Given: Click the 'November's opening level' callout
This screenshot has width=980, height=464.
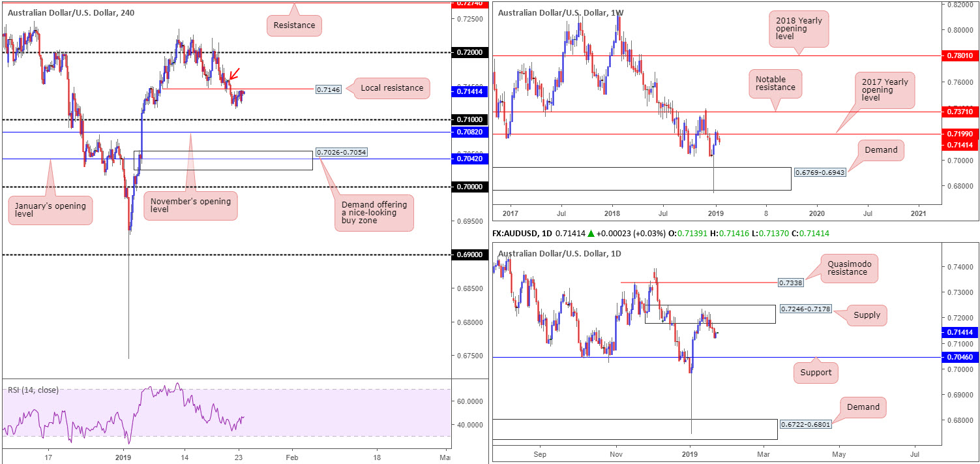Looking at the screenshot, I should click(189, 206).
